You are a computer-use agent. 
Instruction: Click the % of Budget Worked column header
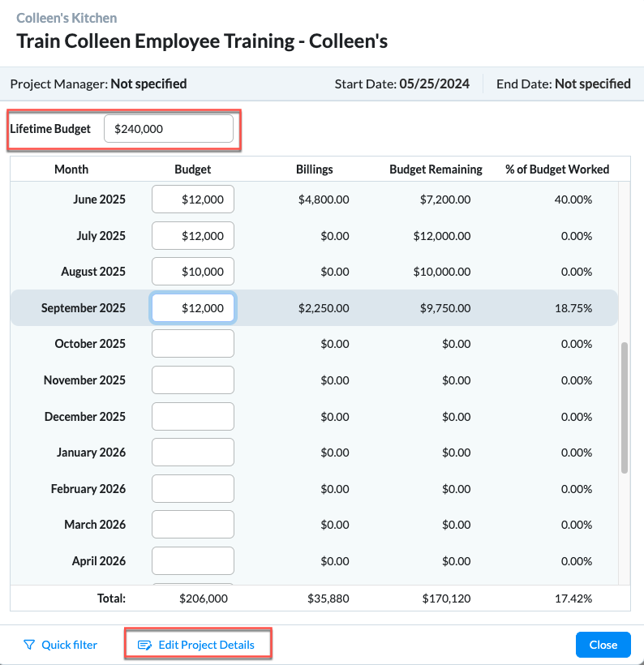tap(557, 169)
